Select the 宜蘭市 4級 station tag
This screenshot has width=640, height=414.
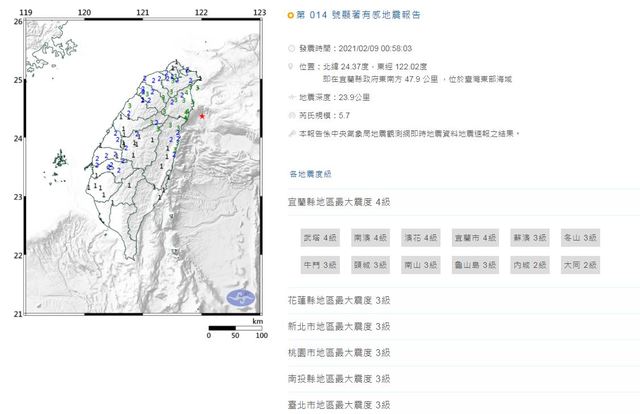(x=476, y=238)
